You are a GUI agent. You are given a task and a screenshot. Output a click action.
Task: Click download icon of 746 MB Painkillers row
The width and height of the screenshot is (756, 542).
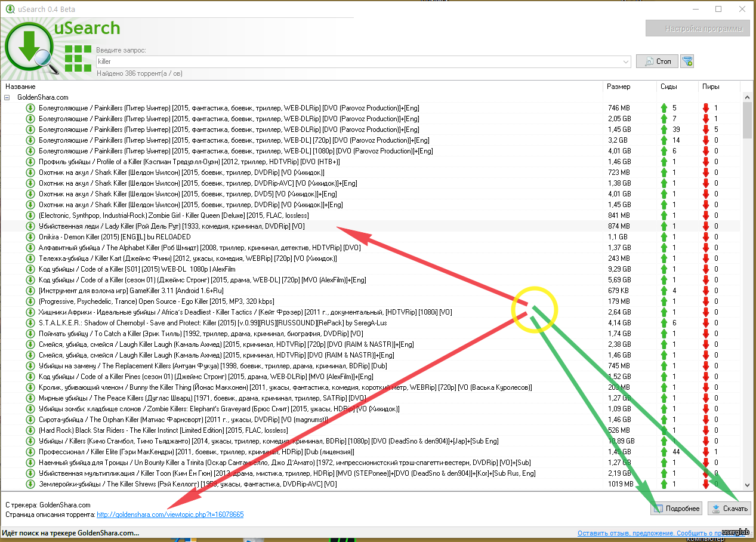[x=30, y=108]
